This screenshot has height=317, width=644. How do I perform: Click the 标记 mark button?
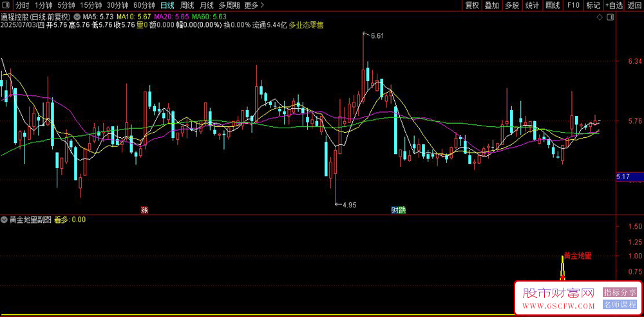click(x=593, y=5)
